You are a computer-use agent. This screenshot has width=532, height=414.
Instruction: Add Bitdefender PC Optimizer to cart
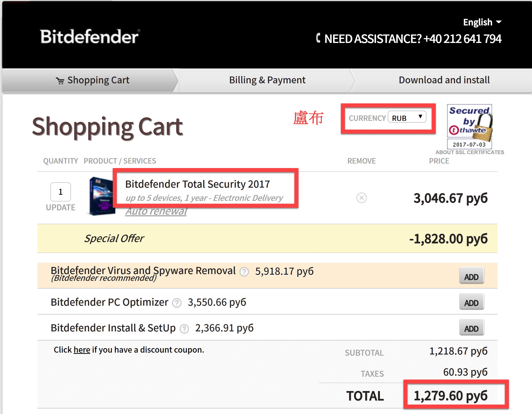click(471, 302)
